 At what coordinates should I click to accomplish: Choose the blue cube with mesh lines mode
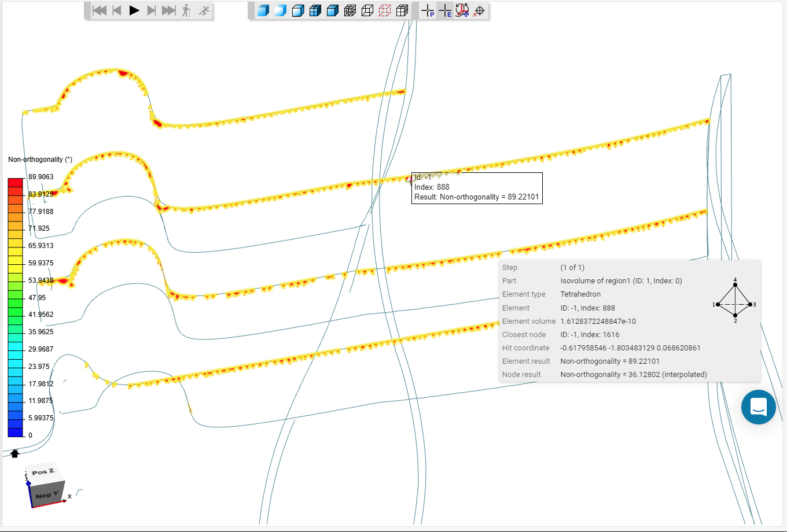(x=315, y=10)
